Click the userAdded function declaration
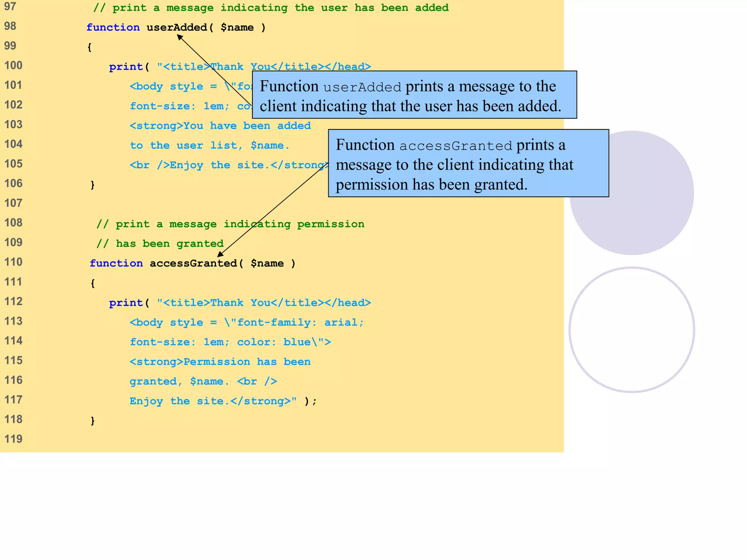This screenshot has width=747, height=560. (x=176, y=27)
